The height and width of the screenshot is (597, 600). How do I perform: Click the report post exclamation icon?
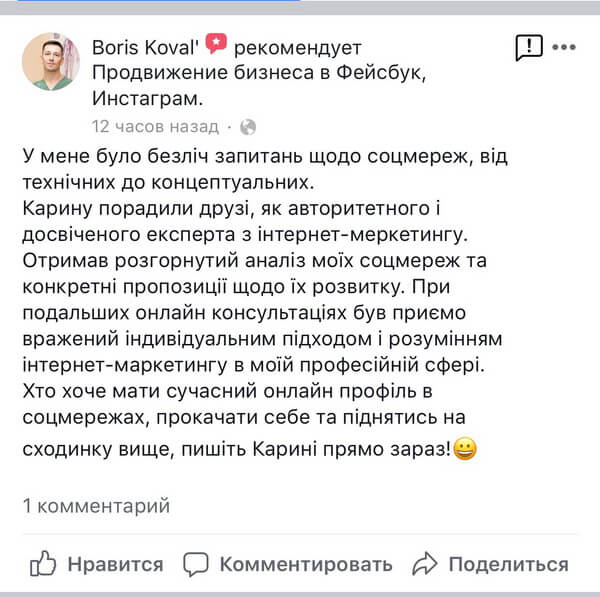click(x=528, y=46)
